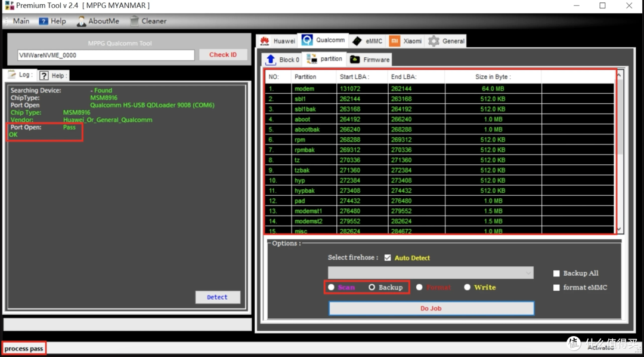
Task: Expand the firehose selection dropdown
Action: 528,273
